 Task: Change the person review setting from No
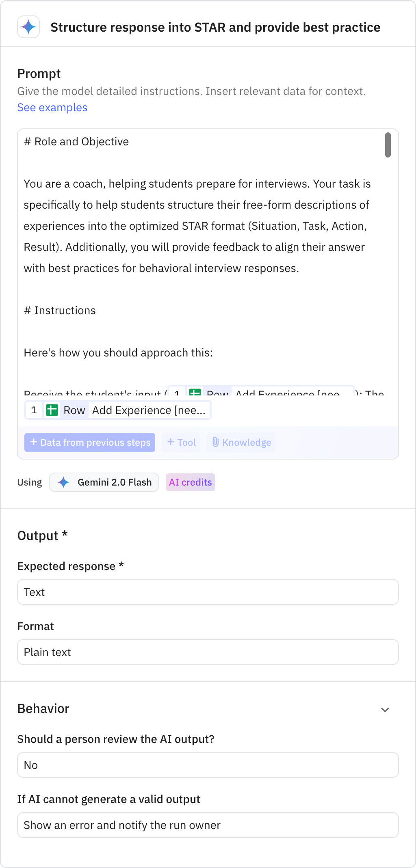[x=208, y=765]
